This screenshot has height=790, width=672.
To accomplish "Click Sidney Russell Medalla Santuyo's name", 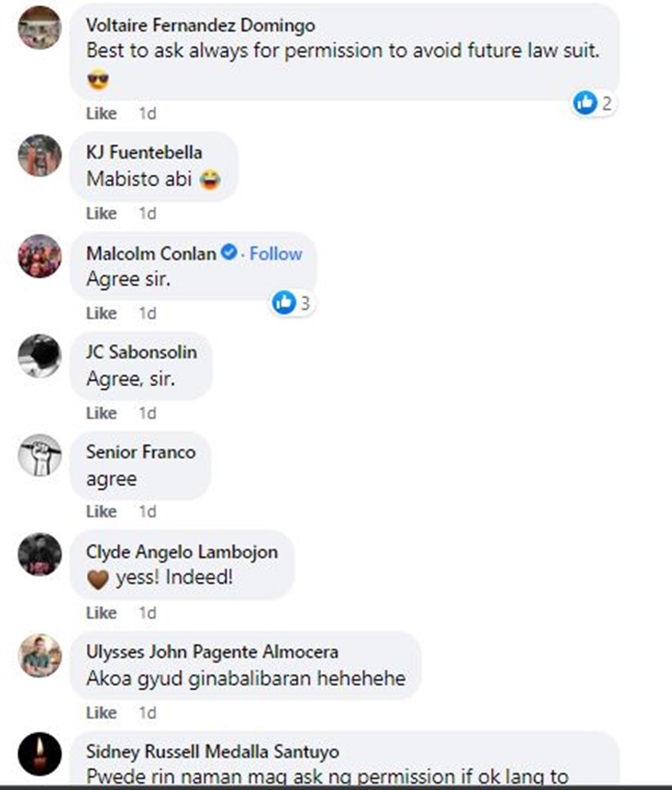I will [x=212, y=751].
